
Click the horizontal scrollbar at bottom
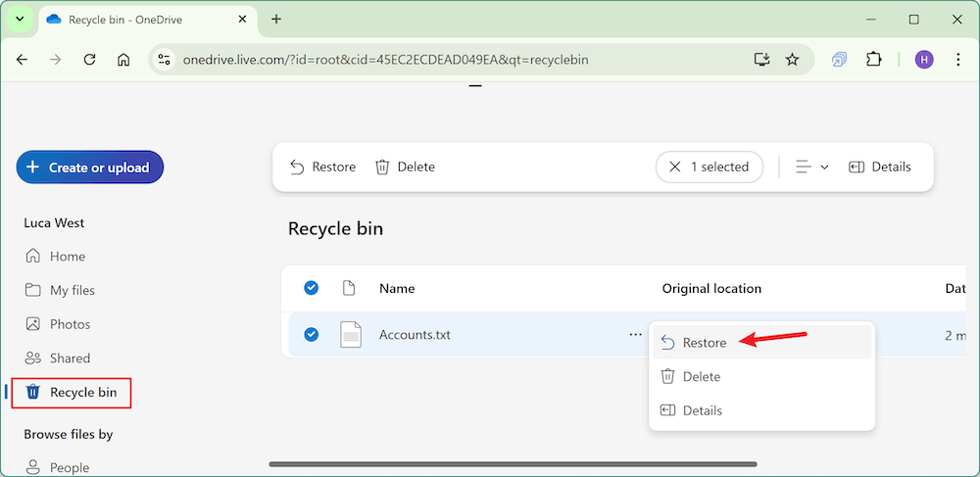514,464
